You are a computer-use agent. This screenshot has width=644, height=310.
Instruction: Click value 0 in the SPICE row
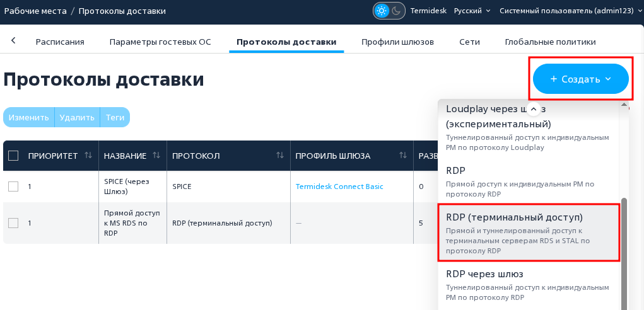[421, 187]
